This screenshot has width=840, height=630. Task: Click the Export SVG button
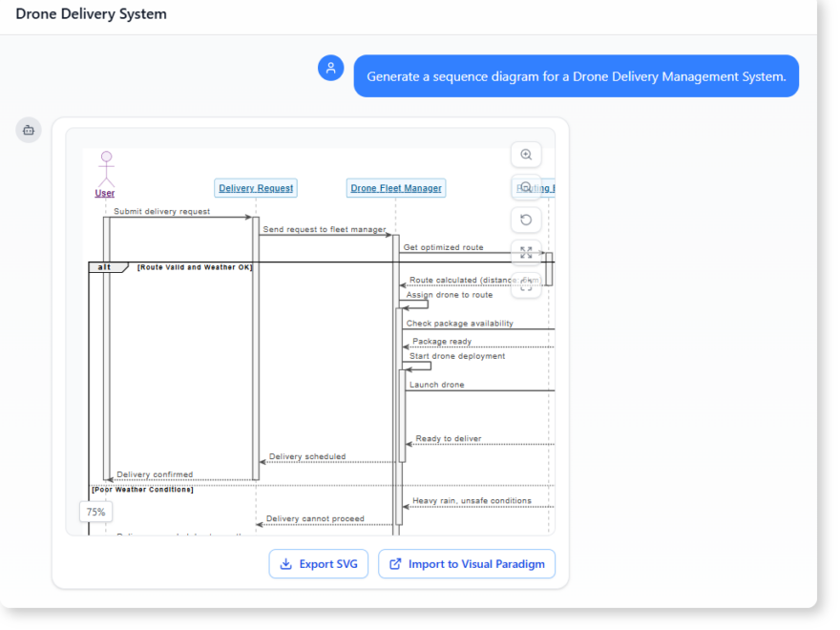click(318, 564)
